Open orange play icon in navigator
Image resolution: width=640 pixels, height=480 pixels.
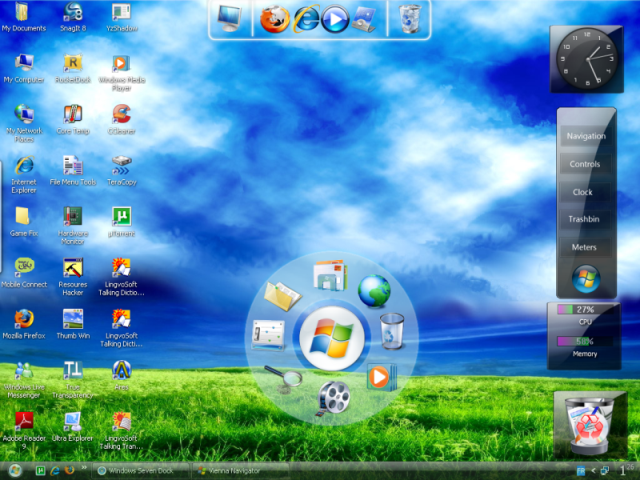[x=380, y=377]
